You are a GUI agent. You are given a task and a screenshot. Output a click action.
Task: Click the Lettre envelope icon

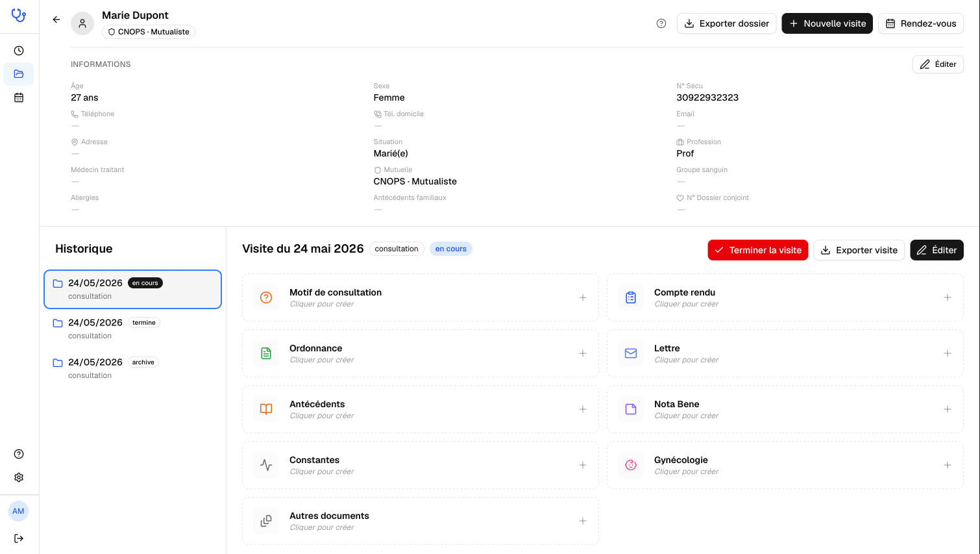point(631,353)
